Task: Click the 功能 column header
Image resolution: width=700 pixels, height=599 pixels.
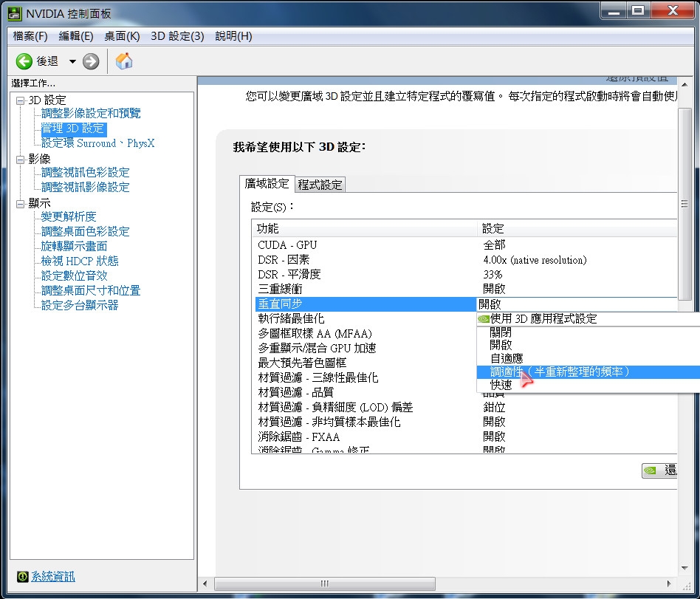Action: pos(365,229)
